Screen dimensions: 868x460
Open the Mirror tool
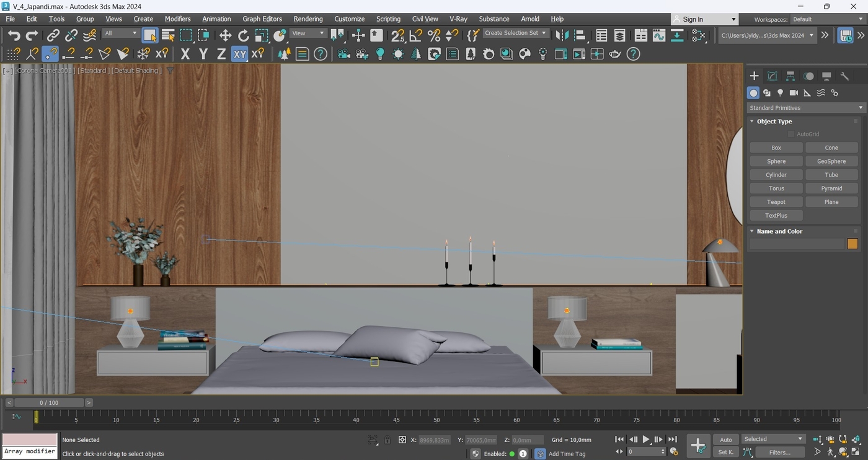pyautogui.click(x=562, y=35)
